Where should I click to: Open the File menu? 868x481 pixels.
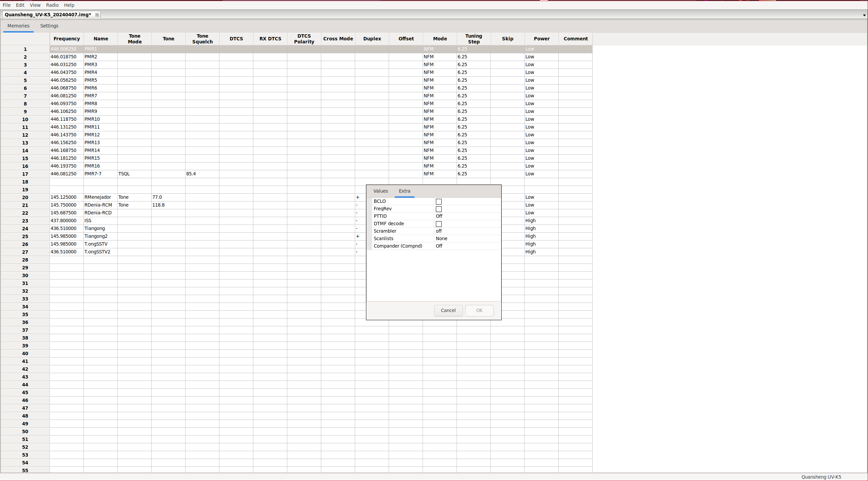(x=6, y=5)
